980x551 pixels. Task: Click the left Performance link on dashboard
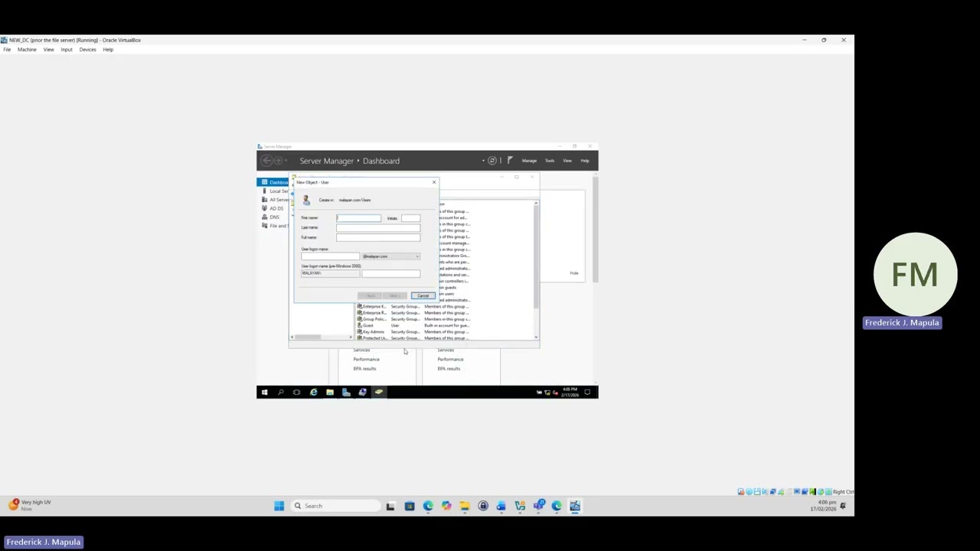pyautogui.click(x=366, y=360)
